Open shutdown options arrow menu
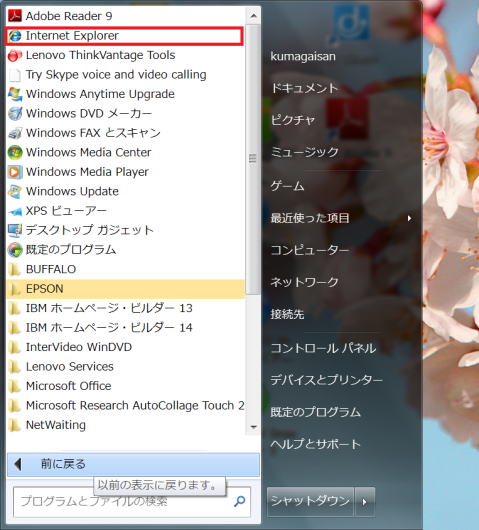Screen dimensions: 479x530 (365, 502)
